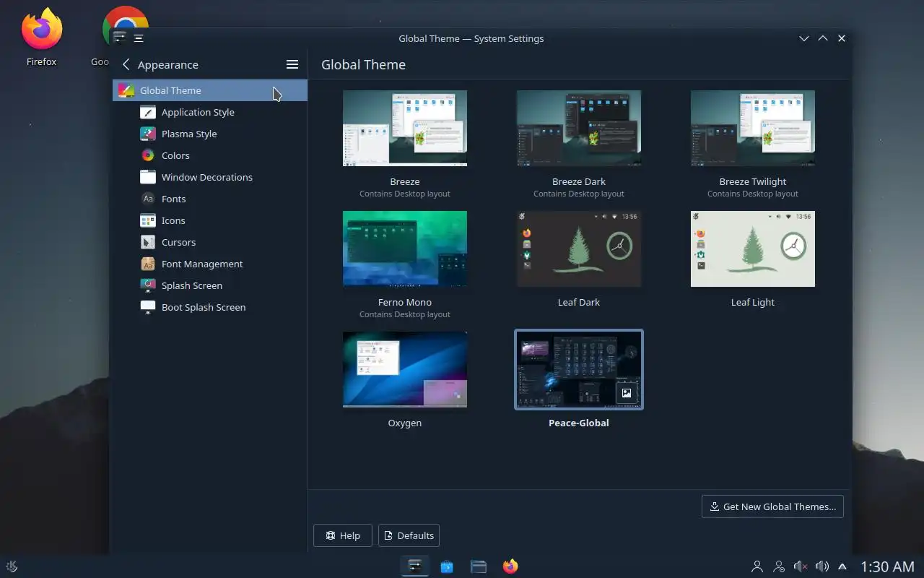Click the muted microphone tray icon
The image size is (924, 578).
tap(800, 566)
